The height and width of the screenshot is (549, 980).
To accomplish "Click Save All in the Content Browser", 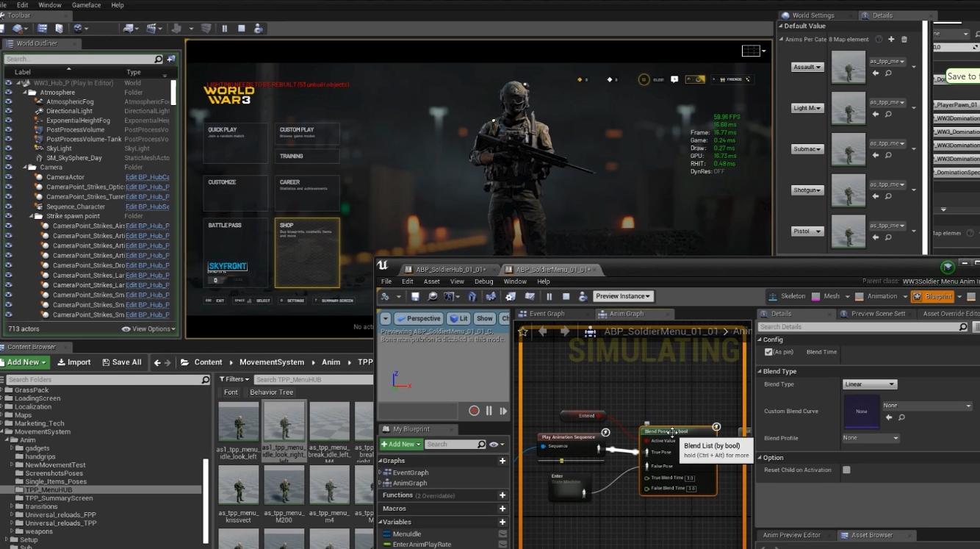I will (x=120, y=362).
